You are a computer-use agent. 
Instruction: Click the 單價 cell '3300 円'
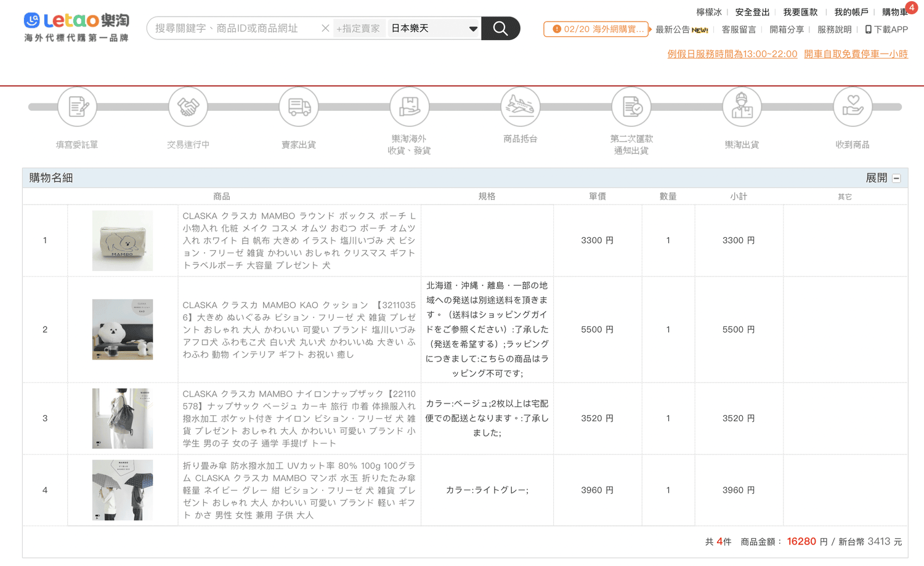[597, 240]
